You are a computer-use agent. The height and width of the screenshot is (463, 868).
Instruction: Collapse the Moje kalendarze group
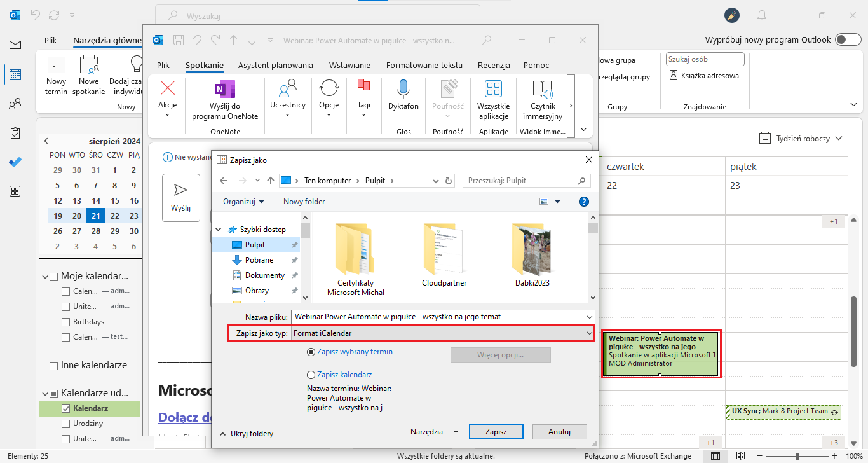pyautogui.click(x=44, y=277)
